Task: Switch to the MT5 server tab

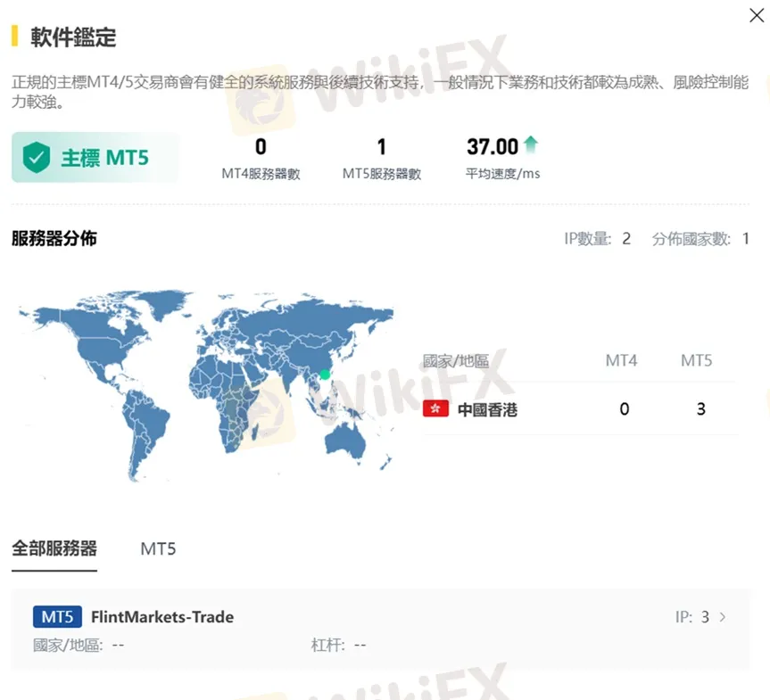Action: coord(158,548)
